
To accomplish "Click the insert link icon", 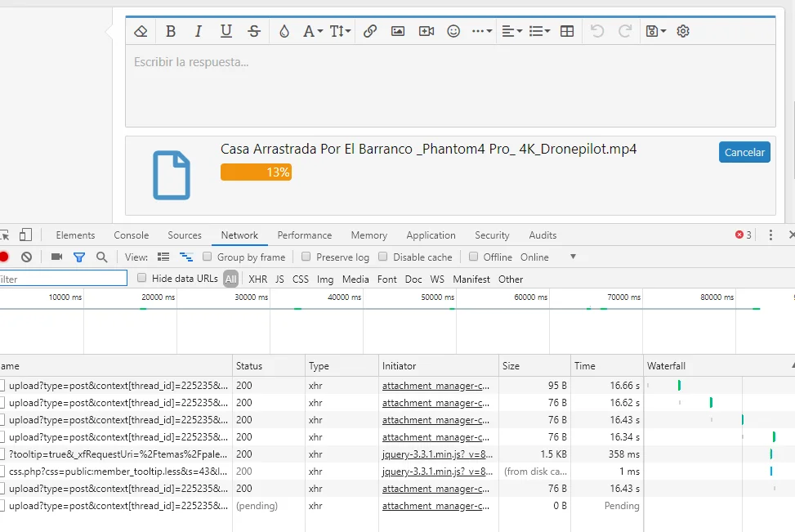I will (x=369, y=31).
